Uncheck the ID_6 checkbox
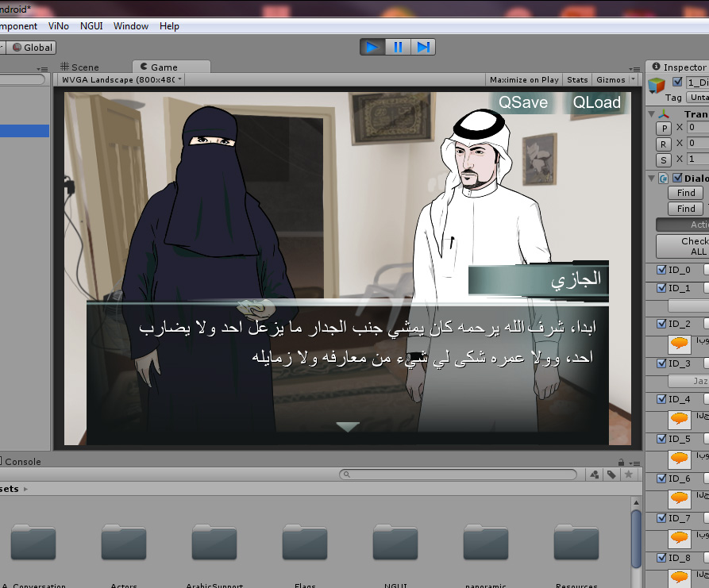 tap(662, 478)
